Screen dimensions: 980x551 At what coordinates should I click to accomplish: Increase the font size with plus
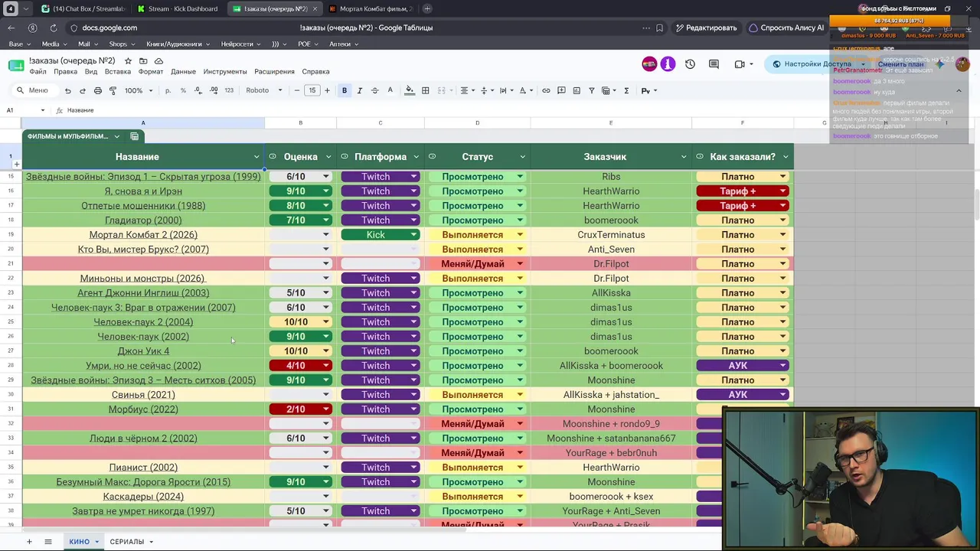point(327,90)
